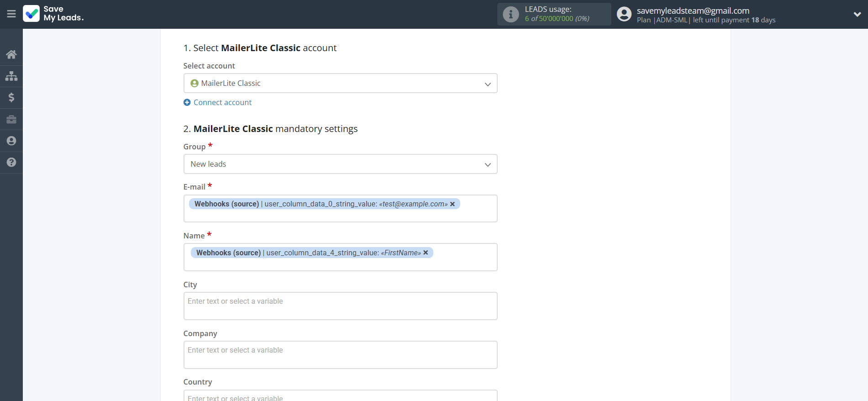This screenshot has height=401, width=868.
Task: Click the Connect account link
Action: click(222, 102)
